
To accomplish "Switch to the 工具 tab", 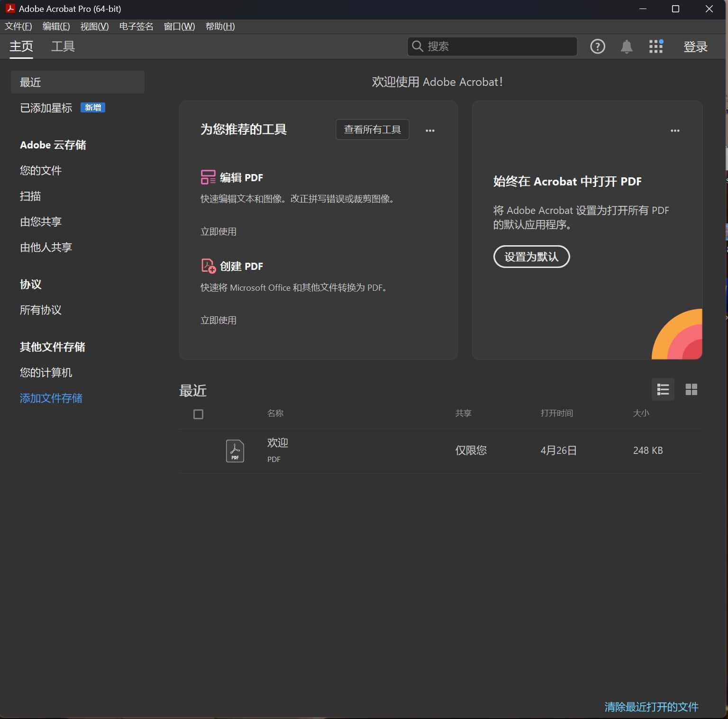I will [x=62, y=46].
